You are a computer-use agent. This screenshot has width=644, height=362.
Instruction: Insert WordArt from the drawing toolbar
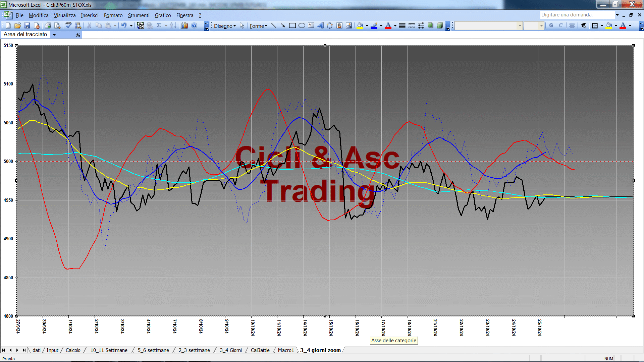coord(321,25)
